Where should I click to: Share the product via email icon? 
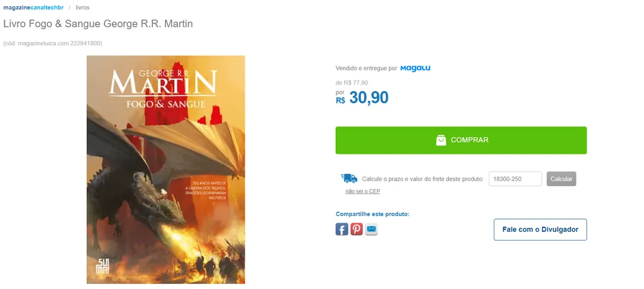tap(371, 229)
